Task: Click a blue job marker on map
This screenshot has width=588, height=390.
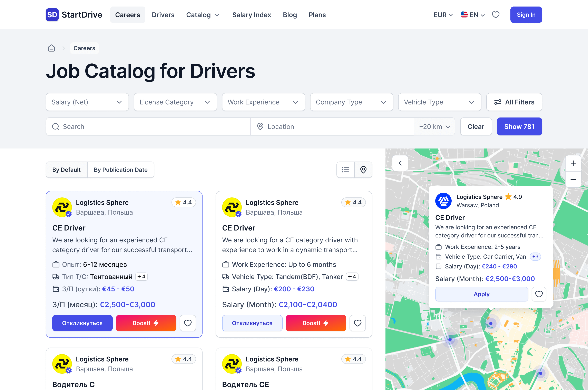Action: point(450,340)
